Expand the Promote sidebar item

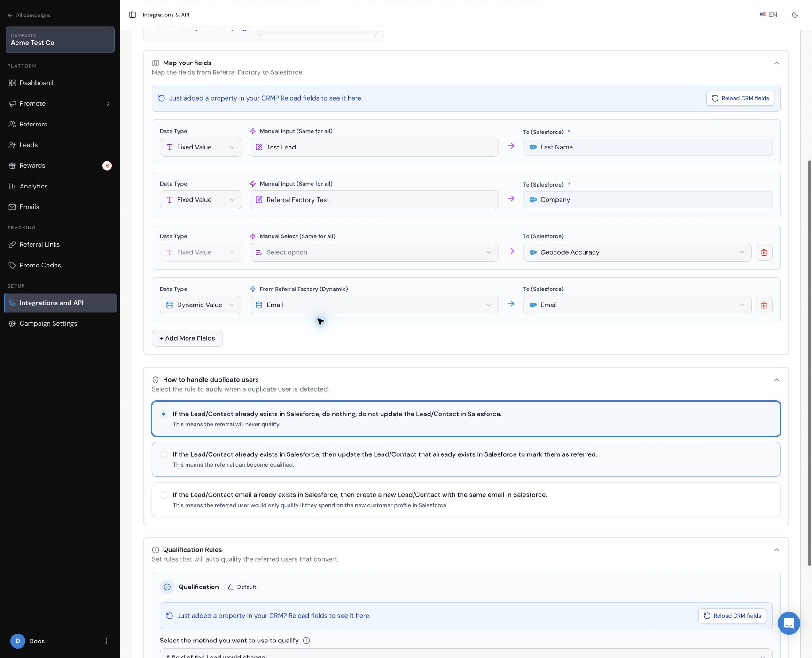[x=60, y=103]
